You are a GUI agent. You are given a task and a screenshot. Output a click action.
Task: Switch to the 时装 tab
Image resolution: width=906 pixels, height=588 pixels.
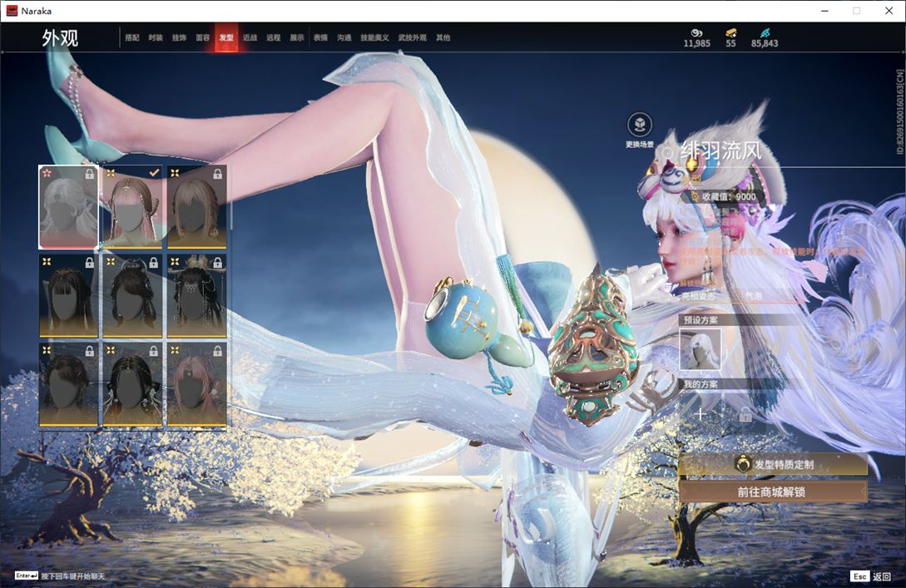156,37
